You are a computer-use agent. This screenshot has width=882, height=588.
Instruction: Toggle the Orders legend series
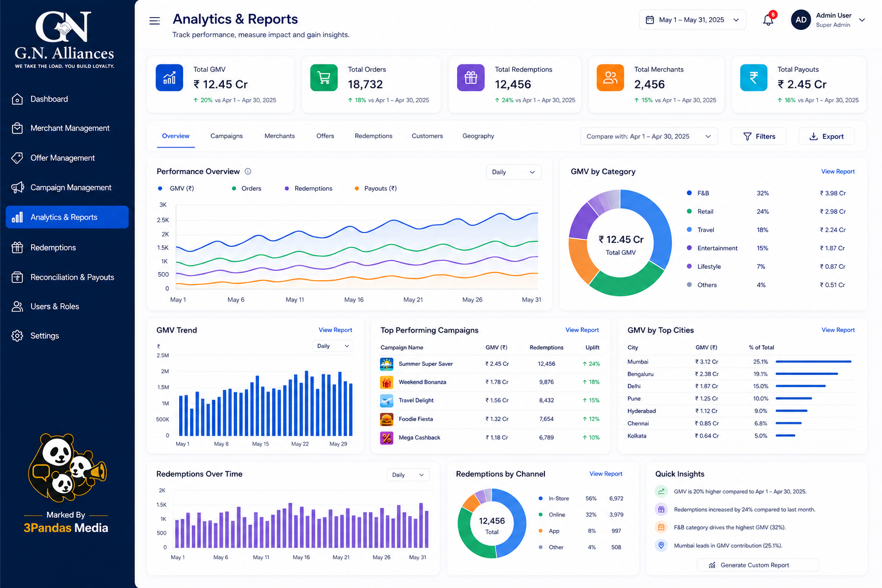coord(246,188)
